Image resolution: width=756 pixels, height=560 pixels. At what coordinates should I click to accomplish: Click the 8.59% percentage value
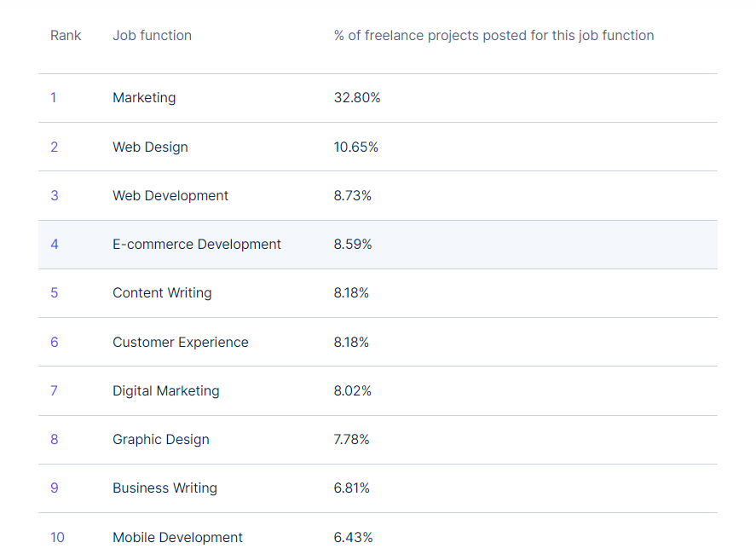tap(353, 244)
